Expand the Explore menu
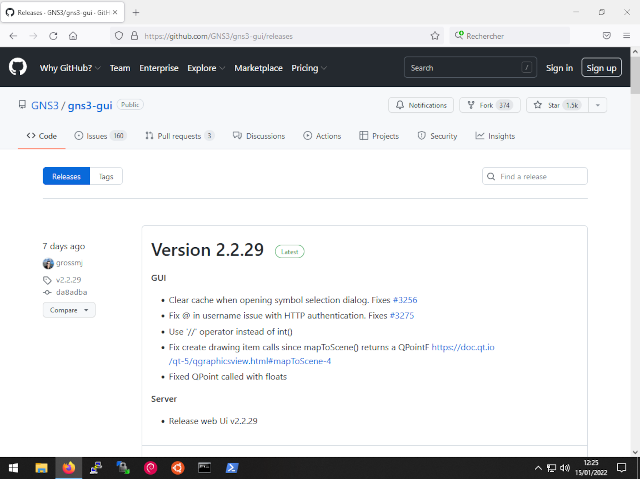 click(x=206, y=68)
